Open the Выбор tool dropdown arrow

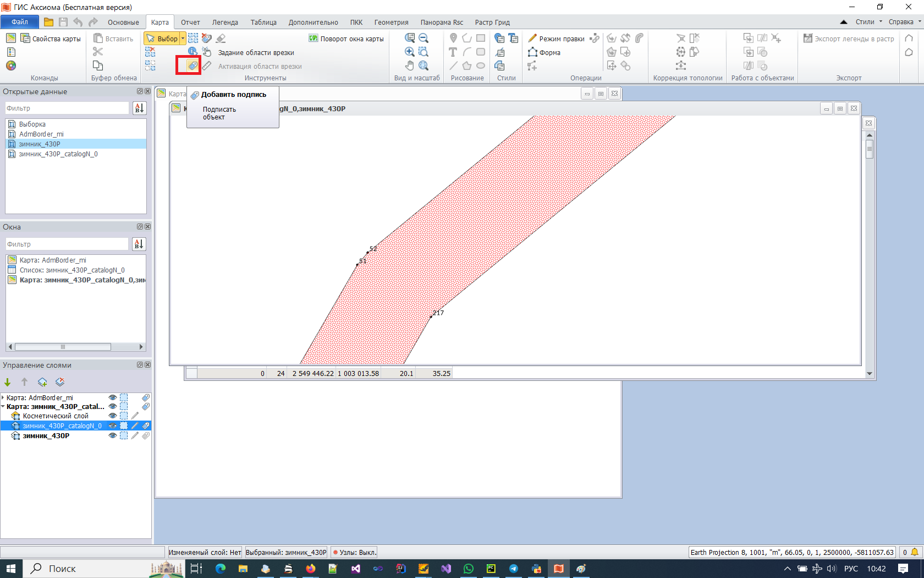click(x=183, y=39)
